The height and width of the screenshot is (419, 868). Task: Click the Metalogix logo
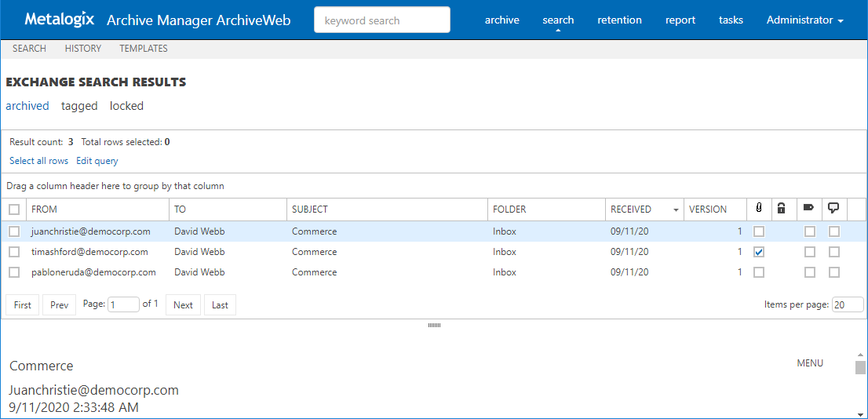60,20
